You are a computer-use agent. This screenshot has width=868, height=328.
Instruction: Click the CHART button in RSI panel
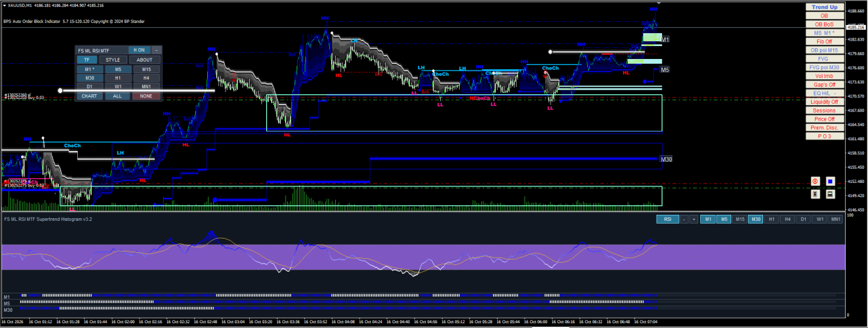tap(89, 96)
